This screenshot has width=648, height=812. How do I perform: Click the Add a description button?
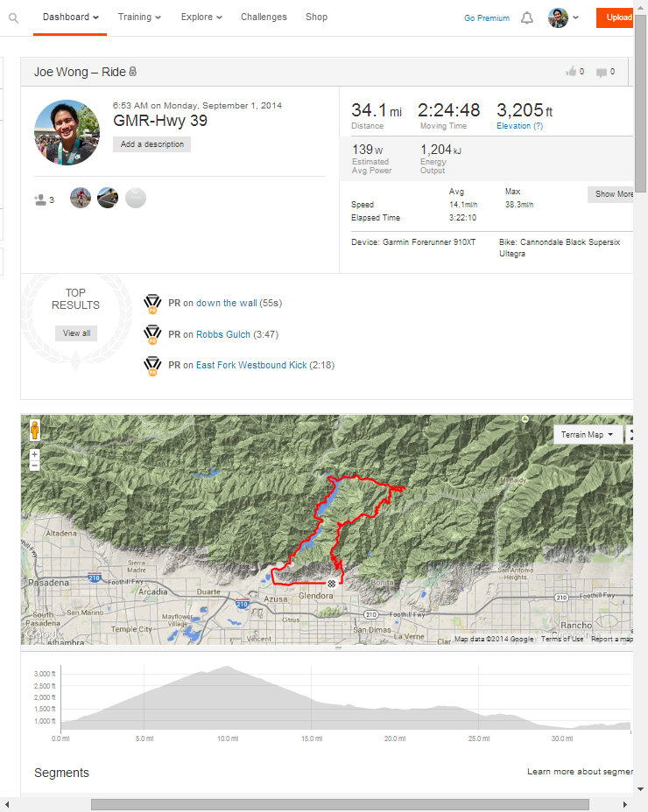click(151, 144)
